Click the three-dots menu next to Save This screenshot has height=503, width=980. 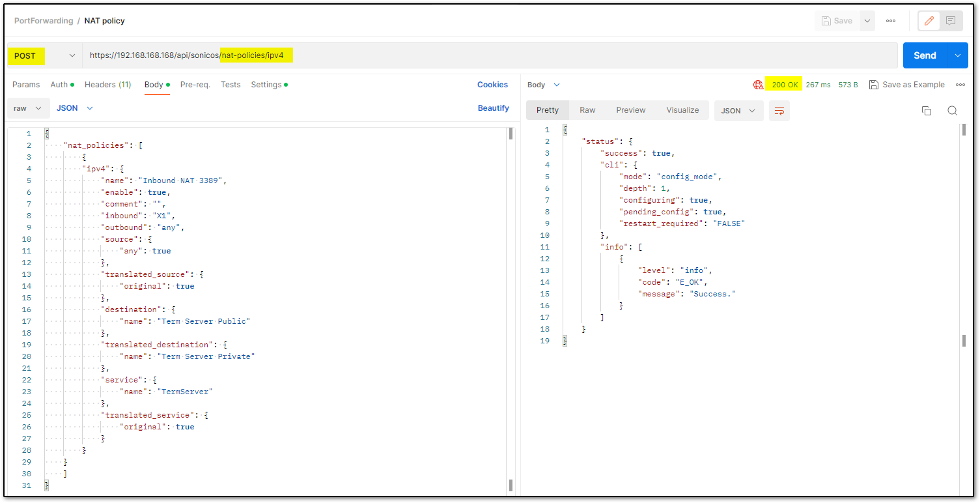pos(890,21)
